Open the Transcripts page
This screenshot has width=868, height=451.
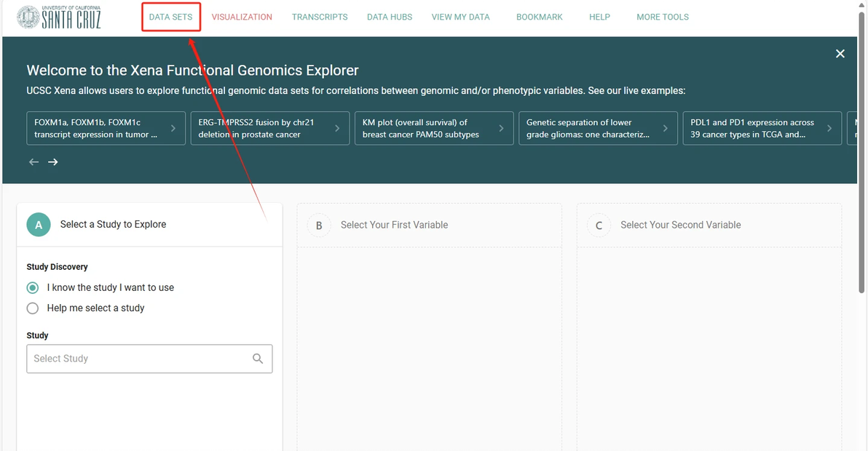point(320,17)
